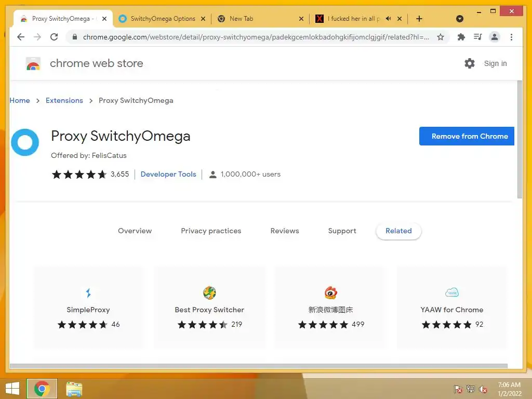Screen dimensions: 532x399
Task: Go to Extensions breadcrumb link
Action: pos(64,100)
